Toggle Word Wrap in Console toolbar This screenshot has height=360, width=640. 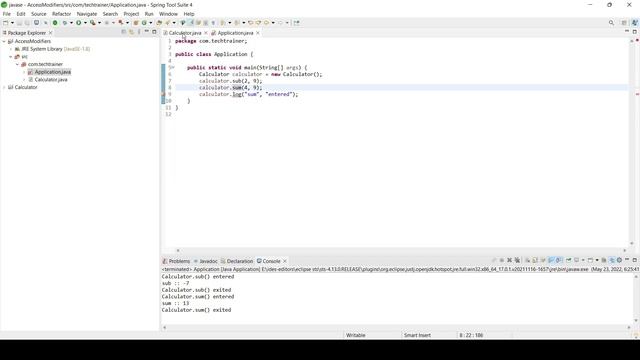(543, 260)
